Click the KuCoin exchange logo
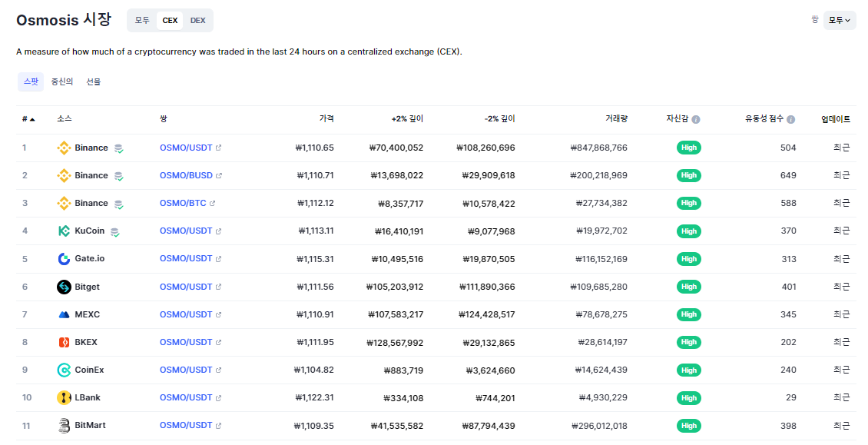This screenshot has height=445, width=868. pyautogui.click(x=64, y=231)
